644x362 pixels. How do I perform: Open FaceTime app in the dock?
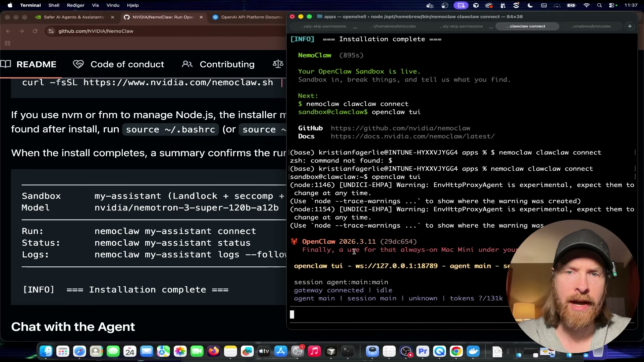197,351
